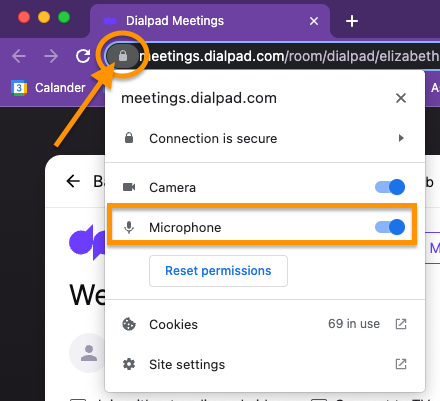Image resolution: width=440 pixels, height=401 pixels.
Task: Close the site info popup
Action: [401, 98]
